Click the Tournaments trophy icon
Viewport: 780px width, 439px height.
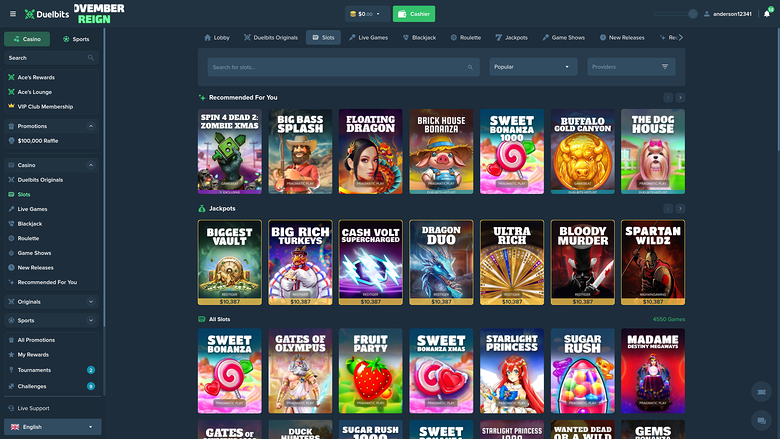tap(11, 370)
